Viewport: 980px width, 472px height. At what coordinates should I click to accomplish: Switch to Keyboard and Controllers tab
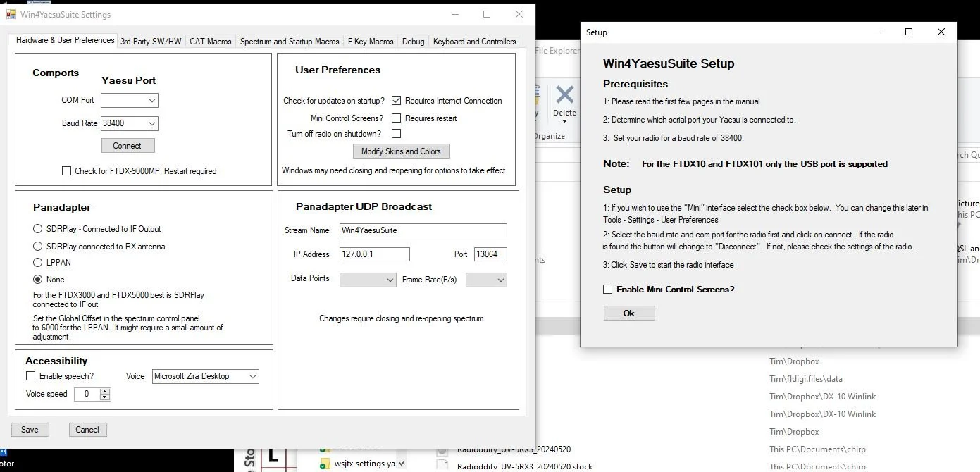(x=474, y=42)
